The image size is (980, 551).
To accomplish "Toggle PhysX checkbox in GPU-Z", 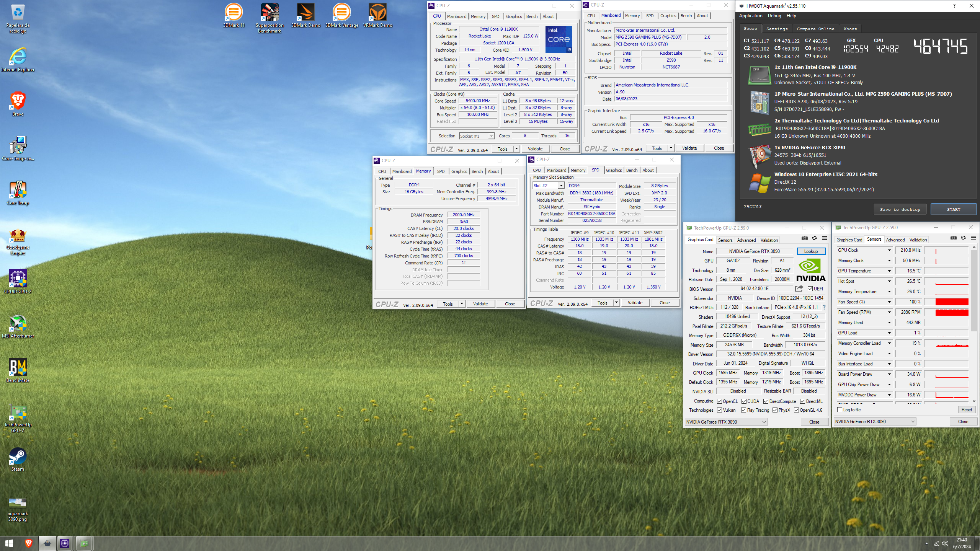I will tap(775, 410).
